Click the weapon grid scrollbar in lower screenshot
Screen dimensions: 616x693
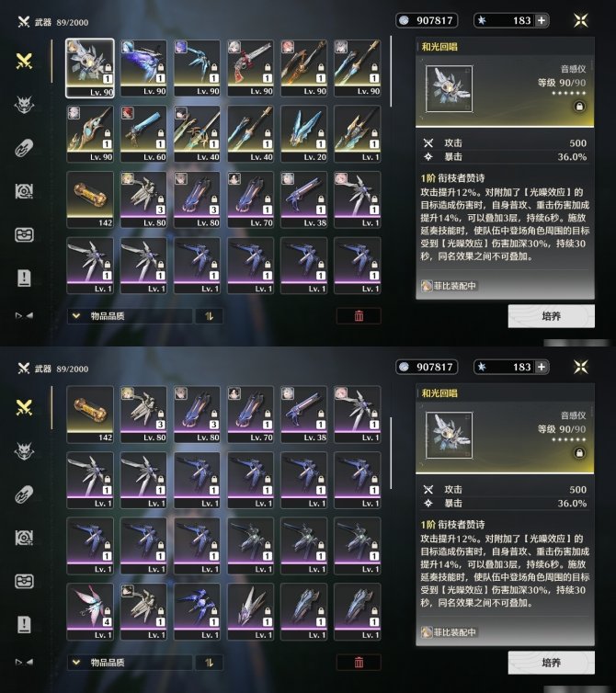(391, 453)
